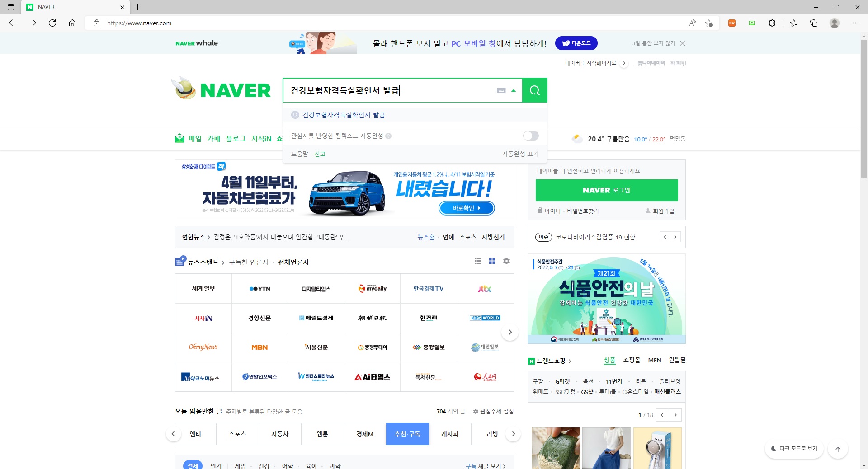Open the favorites list icon
The image size is (868, 469).
[794, 23]
